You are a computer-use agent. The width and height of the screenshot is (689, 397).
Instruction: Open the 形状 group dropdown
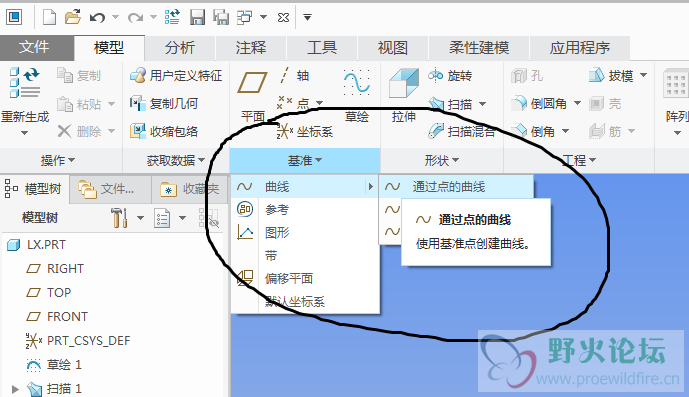[442, 160]
